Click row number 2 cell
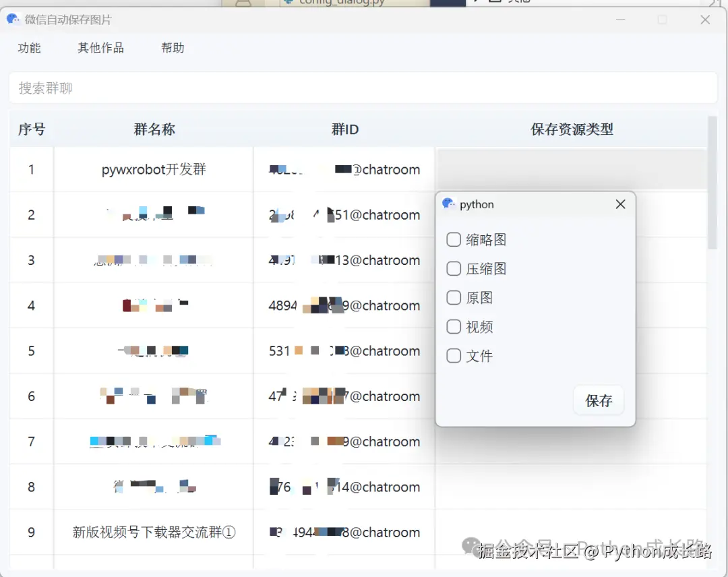The height and width of the screenshot is (577, 728). pos(32,215)
